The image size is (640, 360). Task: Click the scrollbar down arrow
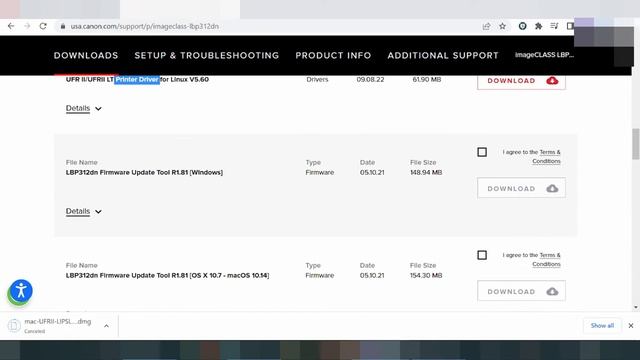tap(636, 307)
